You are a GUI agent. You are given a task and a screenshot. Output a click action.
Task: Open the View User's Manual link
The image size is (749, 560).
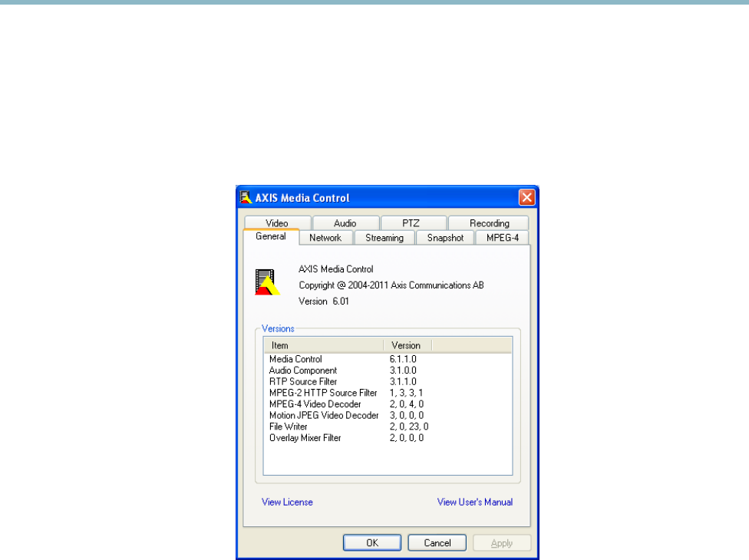click(475, 502)
